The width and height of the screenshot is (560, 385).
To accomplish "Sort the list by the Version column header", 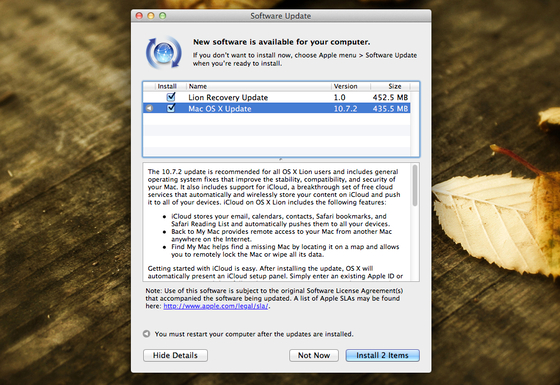I will point(350,86).
